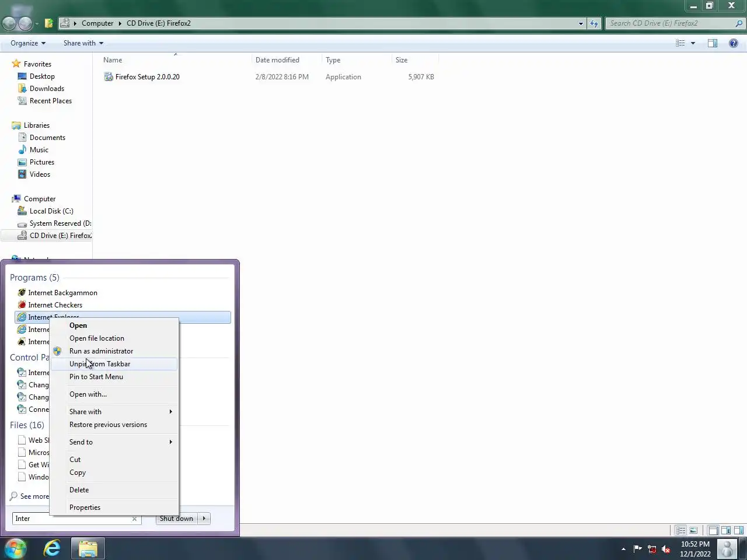Expand the Share with submenu in the context menu
Viewport: 747px width, 560px height.
[114, 412]
